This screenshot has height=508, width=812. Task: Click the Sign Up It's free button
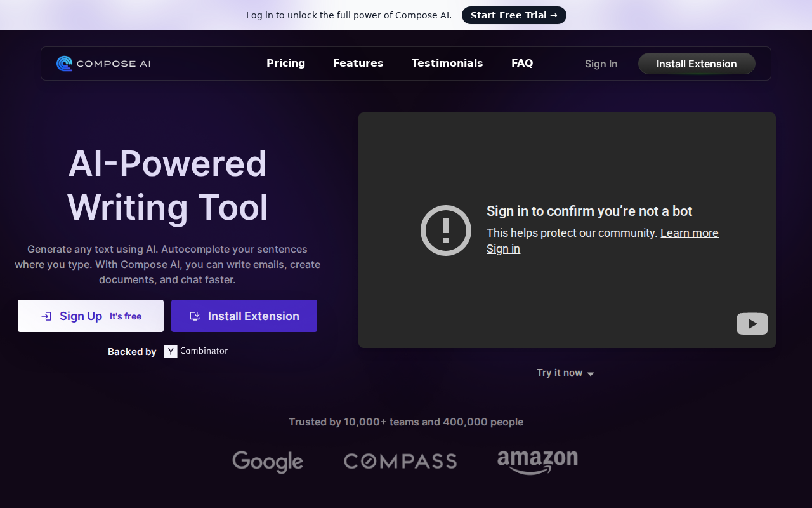tap(90, 316)
